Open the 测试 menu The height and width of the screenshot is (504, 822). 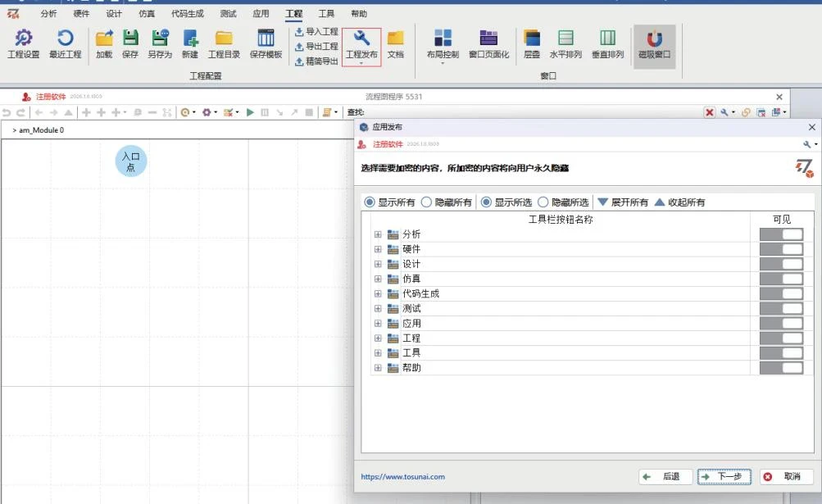point(228,14)
